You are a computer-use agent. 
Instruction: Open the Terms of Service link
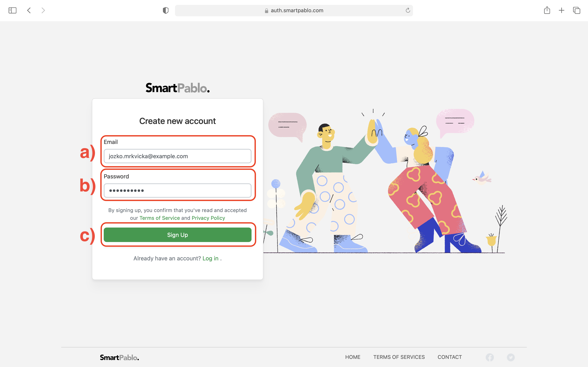click(160, 218)
